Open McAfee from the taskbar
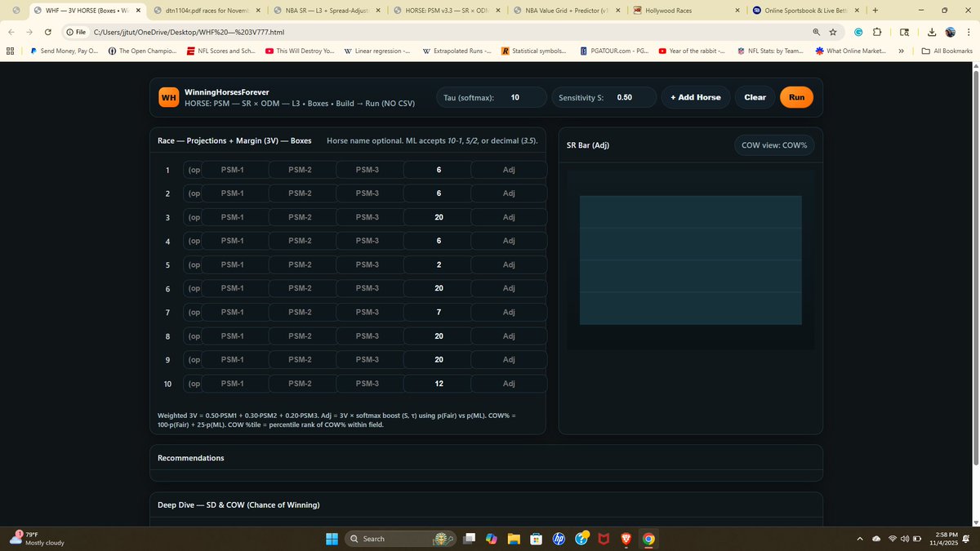This screenshot has width=980, height=551. (x=604, y=539)
